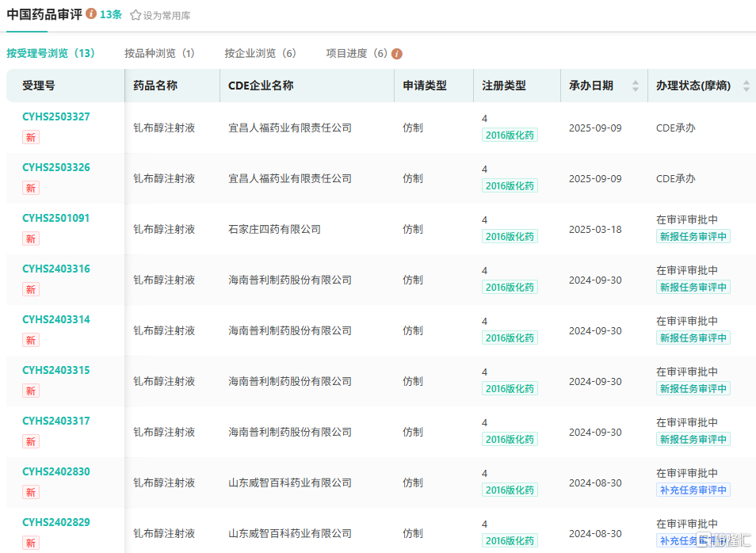Click the 受理号 column header
756x553 pixels.
coord(39,86)
